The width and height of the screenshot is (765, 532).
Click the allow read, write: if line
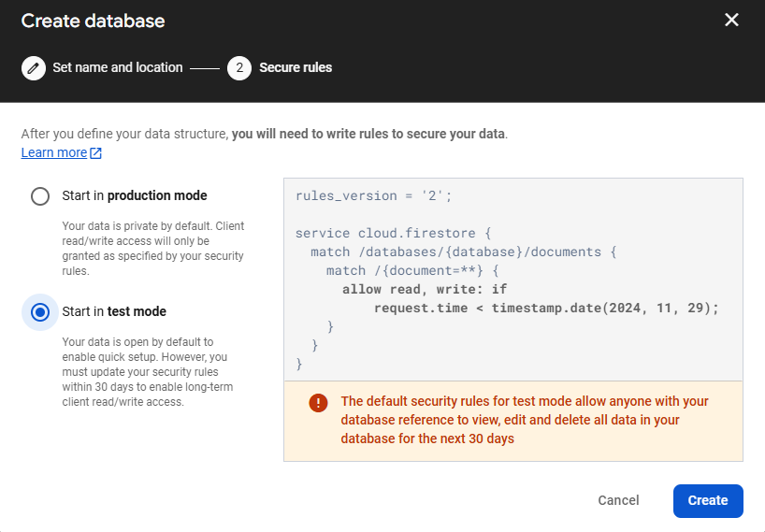[425, 289]
